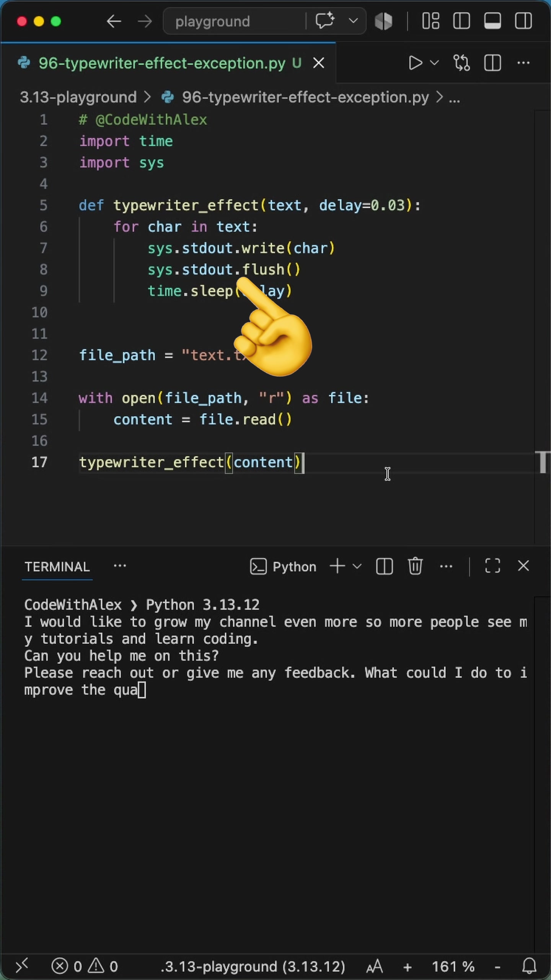Click the editor overview ruler scrollbar
The image size is (551, 980).
point(543,327)
